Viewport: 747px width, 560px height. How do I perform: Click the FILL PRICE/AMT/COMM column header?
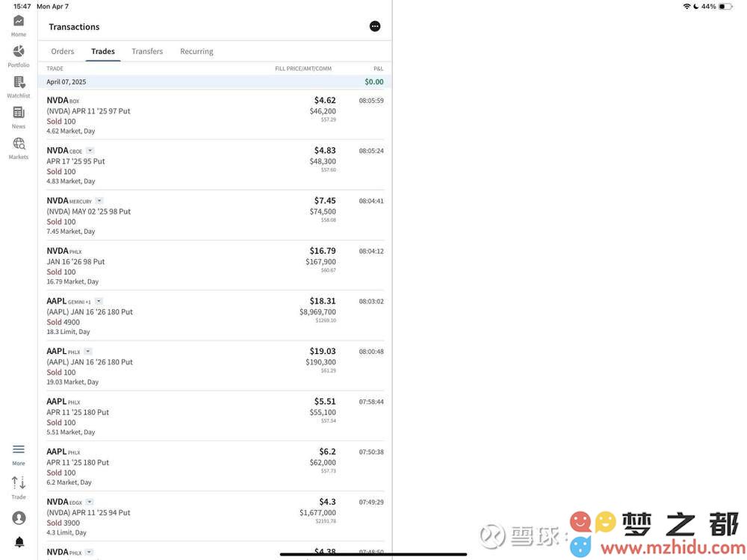(x=303, y=69)
